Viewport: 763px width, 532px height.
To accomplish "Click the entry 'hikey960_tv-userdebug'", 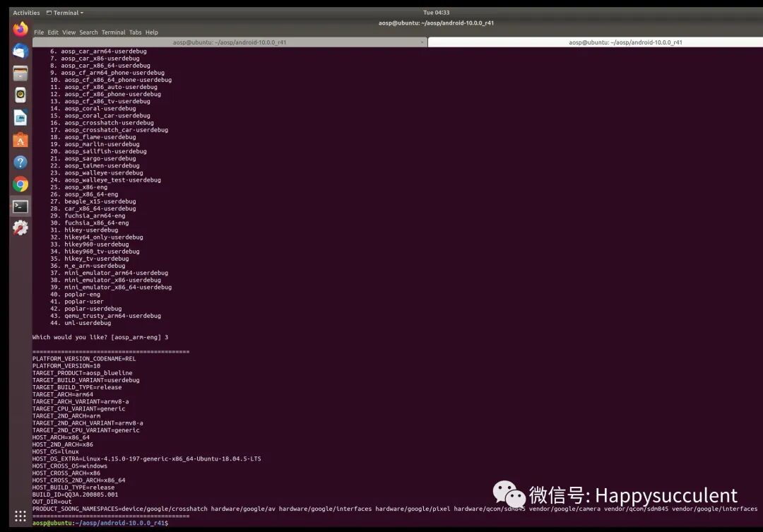I will click(x=102, y=252).
